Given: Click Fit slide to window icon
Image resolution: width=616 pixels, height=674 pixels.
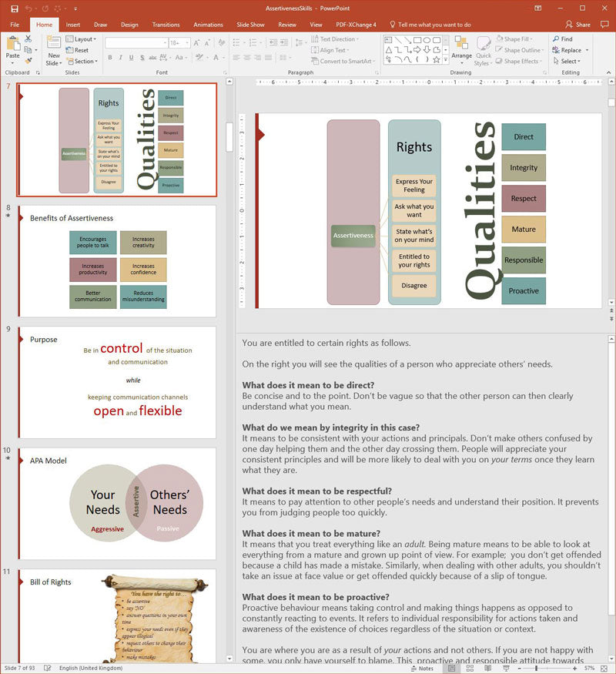Looking at the screenshot, I should click(x=604, y=669).
